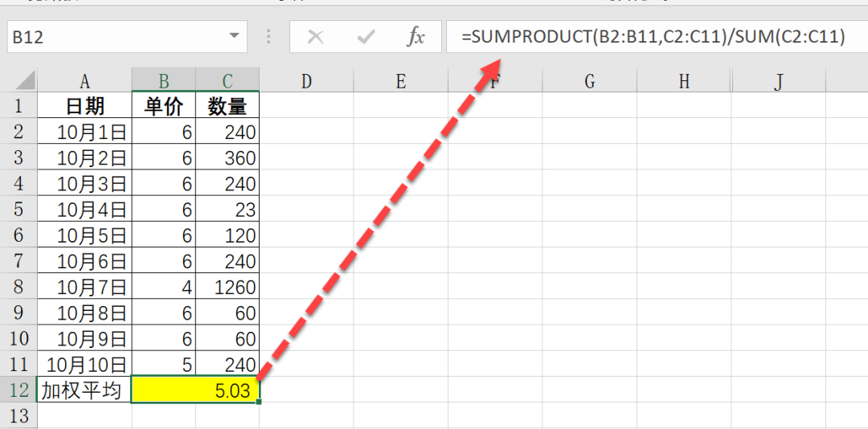Expand the Name Box dropdown arrow
Image resolution: width=868 pixels, height=429 pixels.
click(234, 36)
